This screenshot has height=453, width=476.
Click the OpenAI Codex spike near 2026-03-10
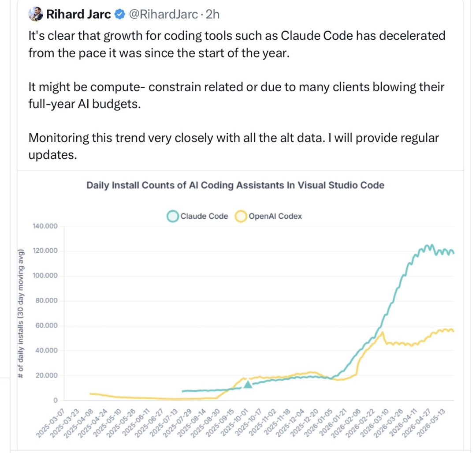coord(383,333)
